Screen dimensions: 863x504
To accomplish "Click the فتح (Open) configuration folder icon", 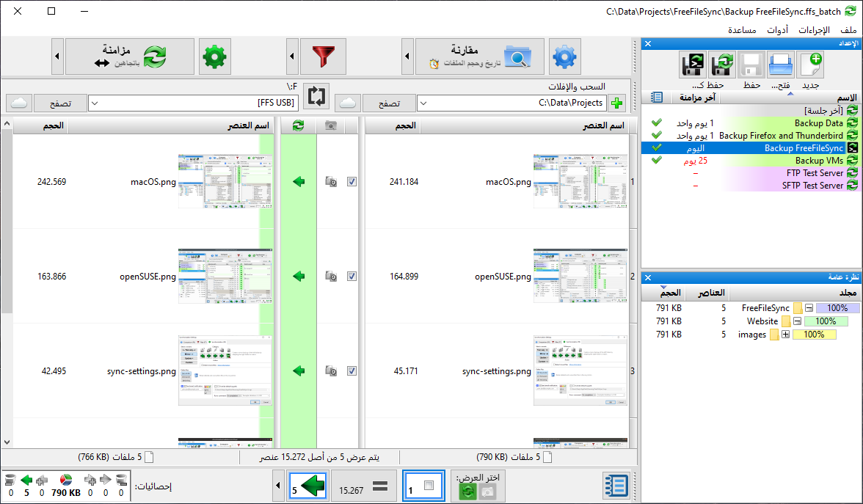I will coord(781,65).
